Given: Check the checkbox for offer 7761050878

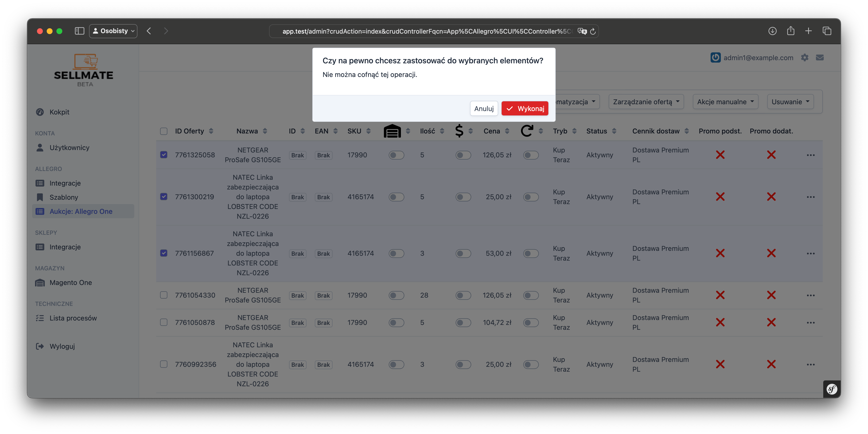Looking at the screenshot, I should click(164, 322).
